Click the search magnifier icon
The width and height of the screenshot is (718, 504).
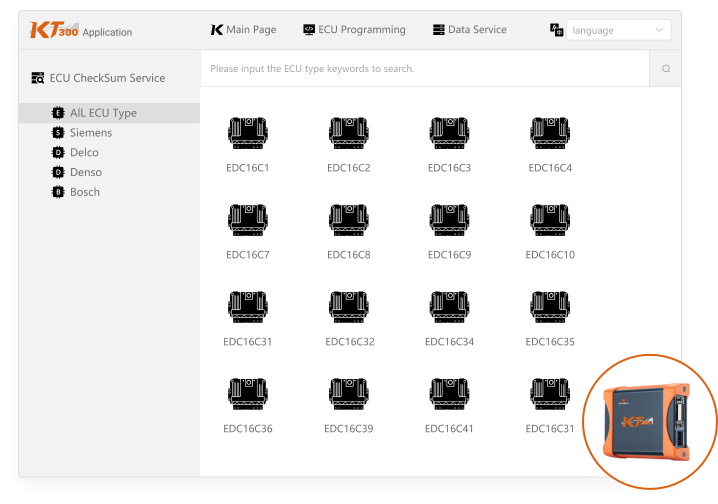click(x=666, y=69)
